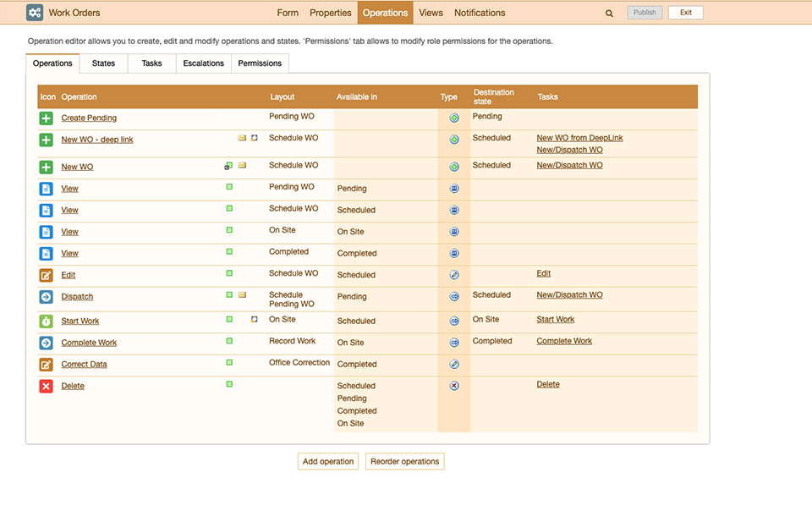Click the search magnifier icon in header

[x=609, y=14]
